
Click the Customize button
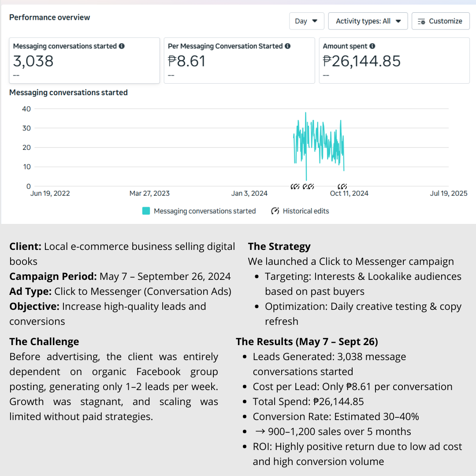pos(440,21)
